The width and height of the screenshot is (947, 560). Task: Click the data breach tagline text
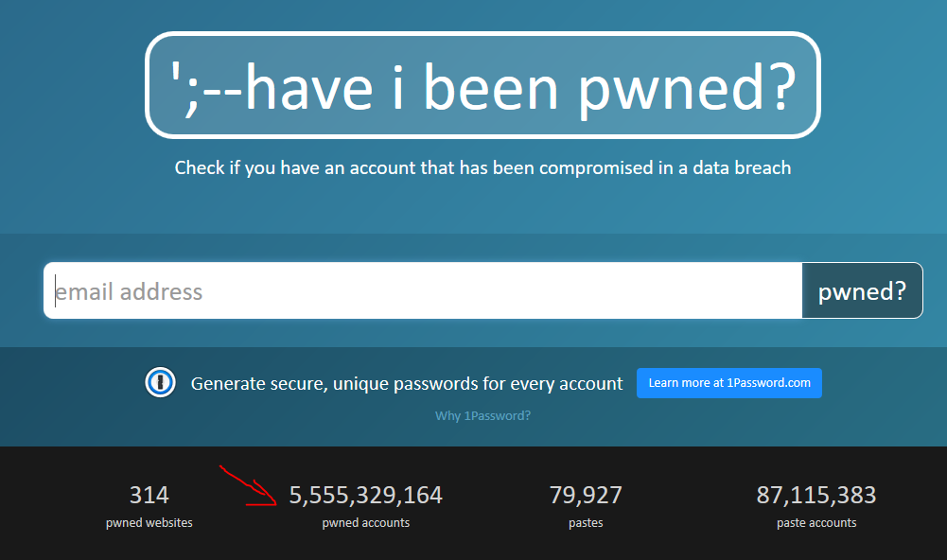point(482,167)
